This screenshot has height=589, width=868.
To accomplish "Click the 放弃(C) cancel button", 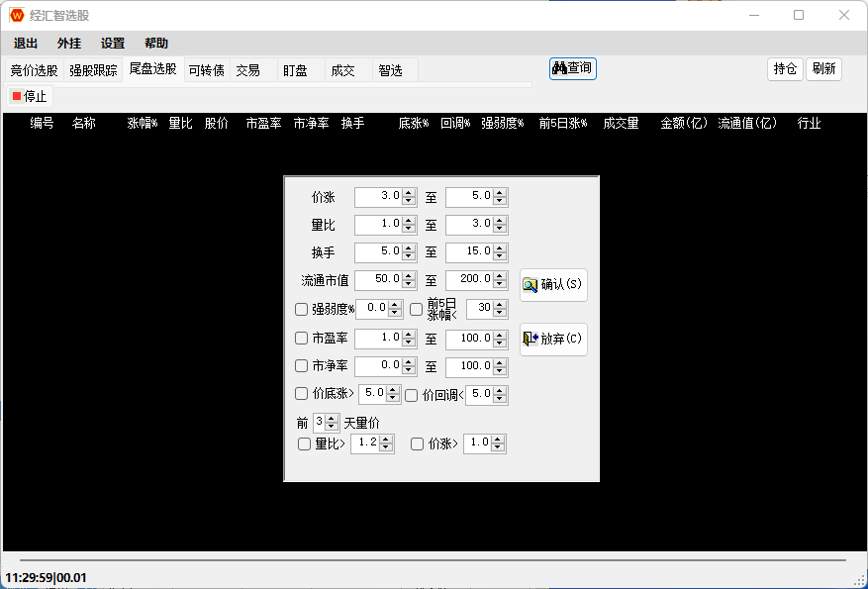I will pyautogui.click(x=553, y=340).
